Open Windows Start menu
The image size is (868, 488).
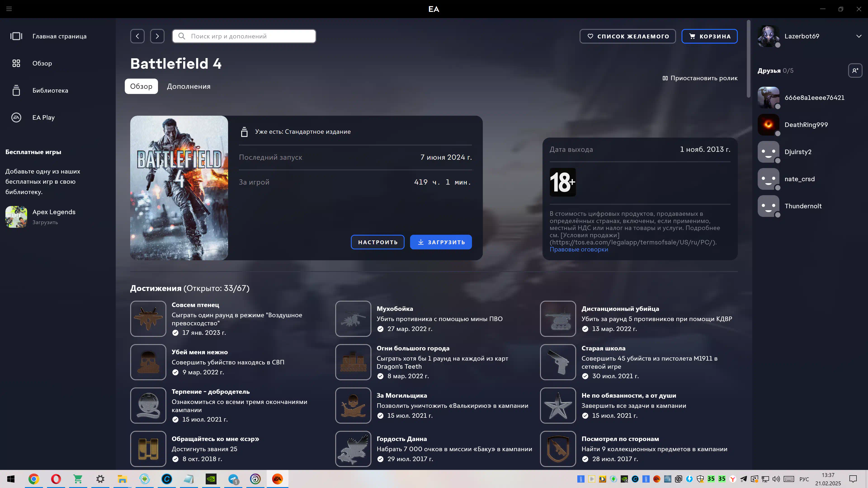click(x=11, y=479)
